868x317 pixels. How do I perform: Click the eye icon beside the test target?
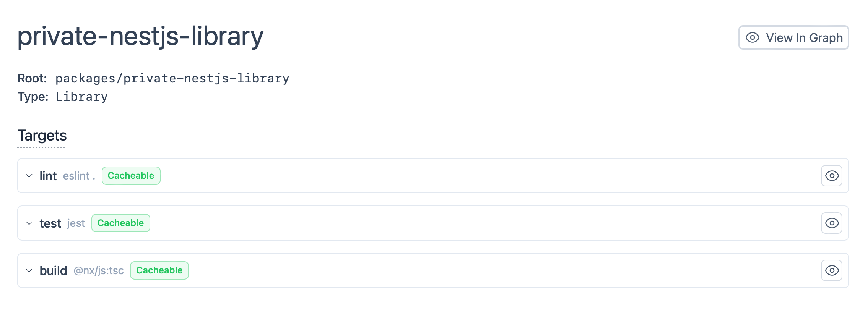832,223
